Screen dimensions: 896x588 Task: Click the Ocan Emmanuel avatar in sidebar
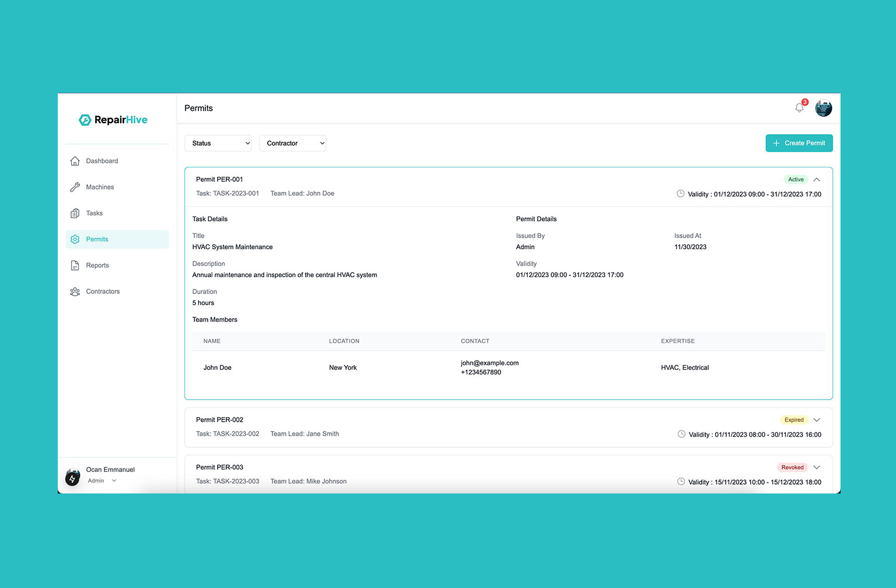pos(73,477)
